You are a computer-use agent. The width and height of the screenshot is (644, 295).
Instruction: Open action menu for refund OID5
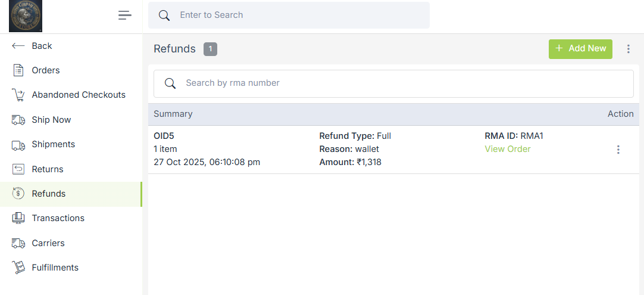coord(618,150)
